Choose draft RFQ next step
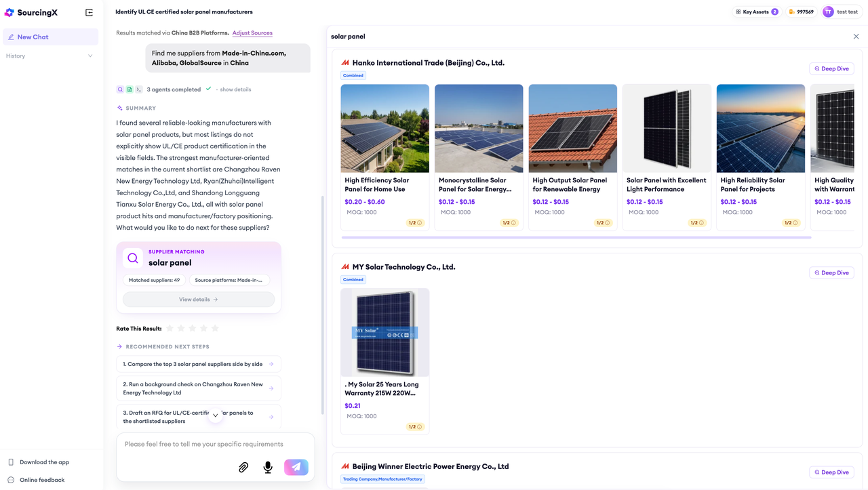 [199, 417]
